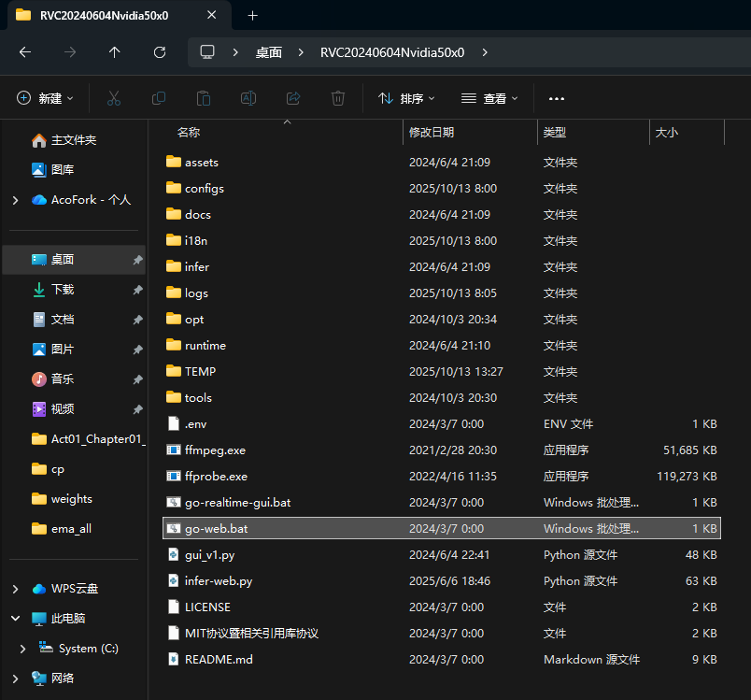Open a new tab with plus button
The image size is (751, 700).
pyautogui.click(x=252, y=15)
